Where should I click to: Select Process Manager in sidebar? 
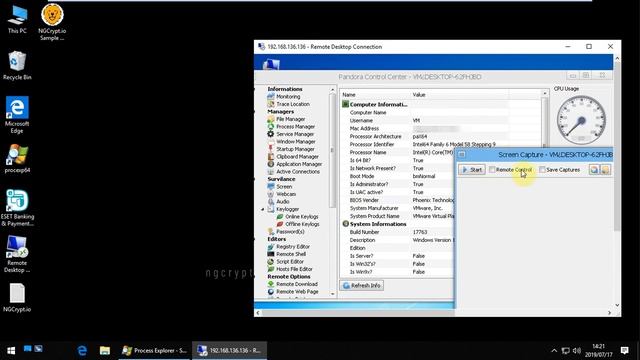click(x=291, y=127)
